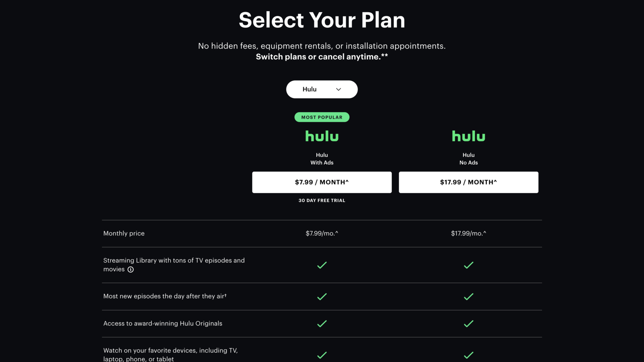
Task: Click the chevron arrow next to Hulu
Action: [338, 89]
